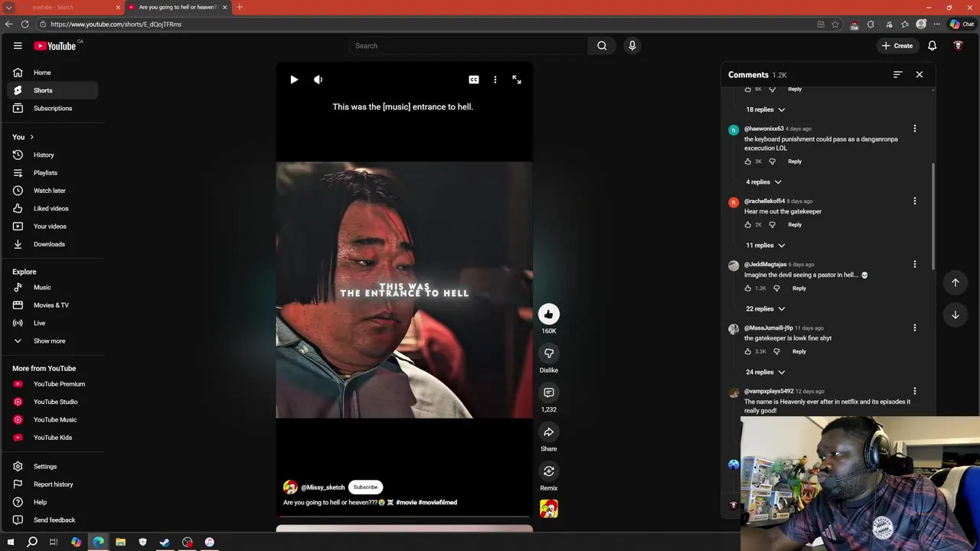
Task: Focus the YouTube search field
Action: pyautogui.click(x=467, y=46)
